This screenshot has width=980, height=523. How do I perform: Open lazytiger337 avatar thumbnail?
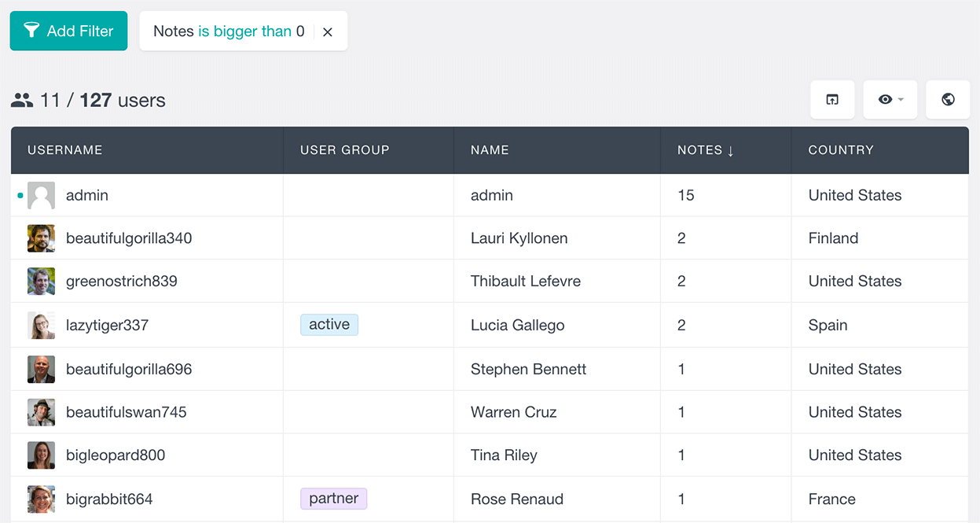click(x=41, y=326)
